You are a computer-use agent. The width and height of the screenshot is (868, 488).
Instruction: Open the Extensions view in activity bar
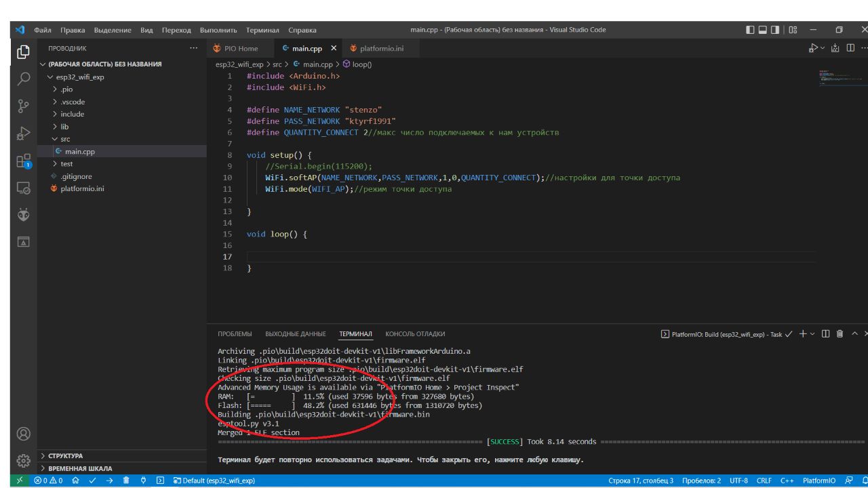point(23,161)
